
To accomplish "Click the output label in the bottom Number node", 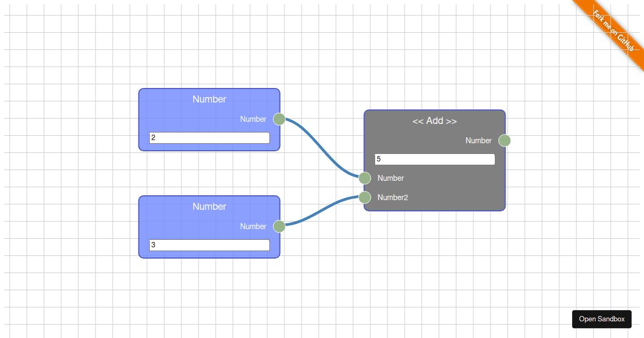I will coord(253,226).
